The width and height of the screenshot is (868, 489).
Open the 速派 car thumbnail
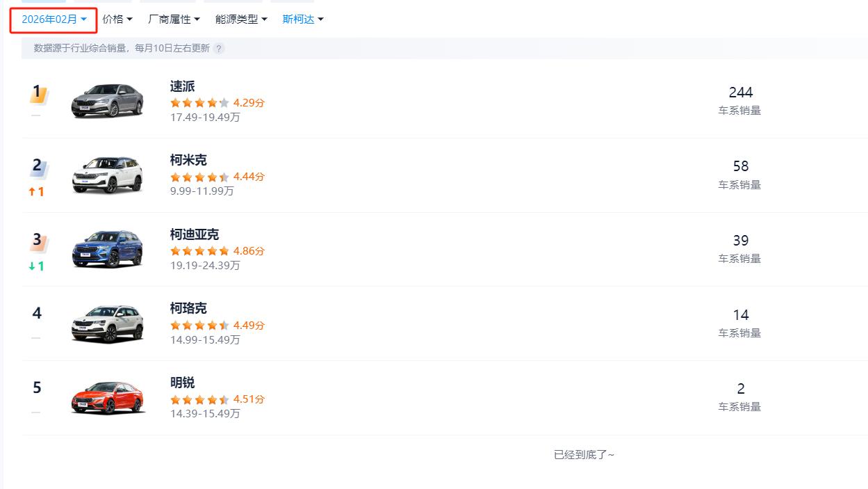coord(107,101)
